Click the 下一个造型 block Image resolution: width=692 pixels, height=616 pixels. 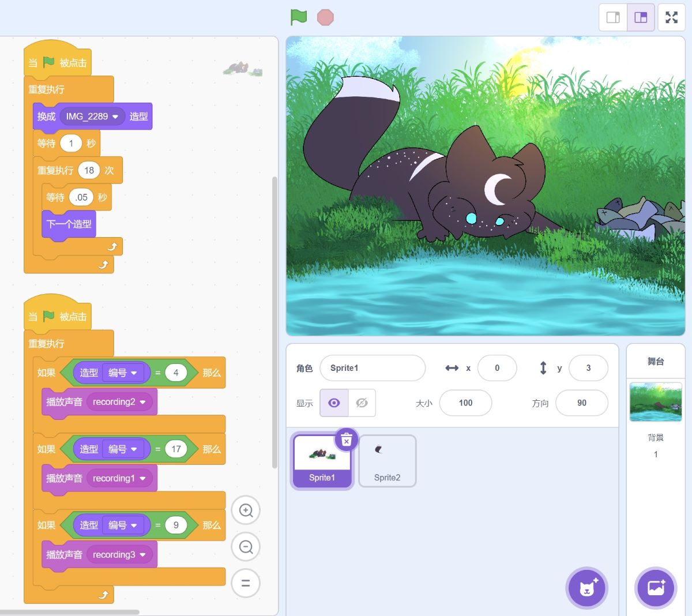[69, 224]
